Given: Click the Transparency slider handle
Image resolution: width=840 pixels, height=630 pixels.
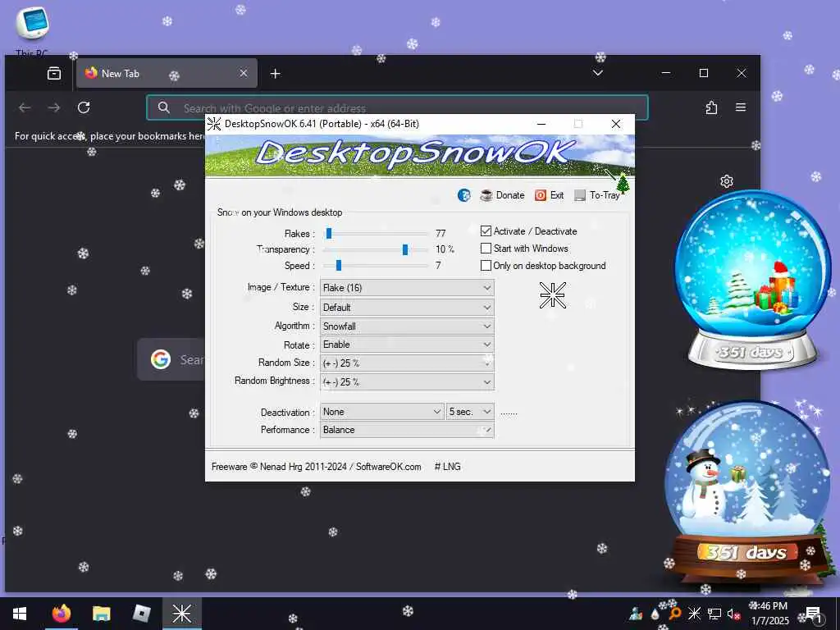Looking at the screenshot, I should (405, 249).
